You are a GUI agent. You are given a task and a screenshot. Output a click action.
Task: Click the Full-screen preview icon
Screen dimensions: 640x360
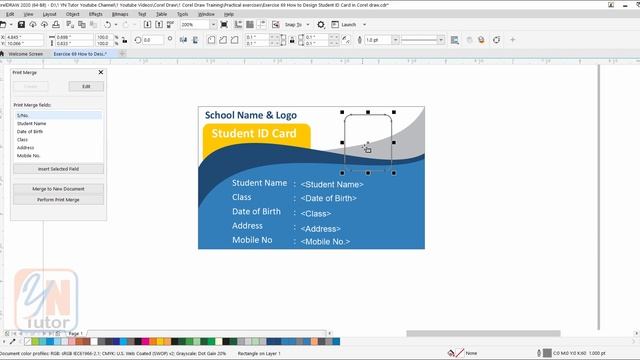[224, 24]
